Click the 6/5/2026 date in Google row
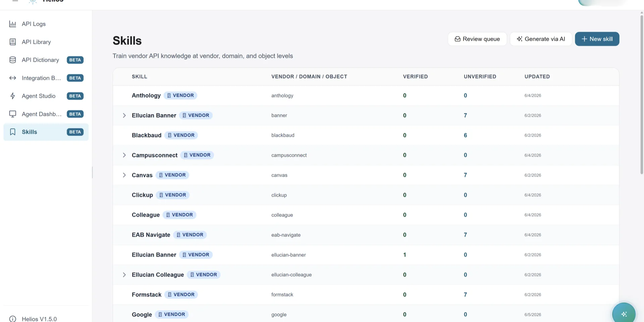The image size is (644, 322). click(x=533, y=315)
